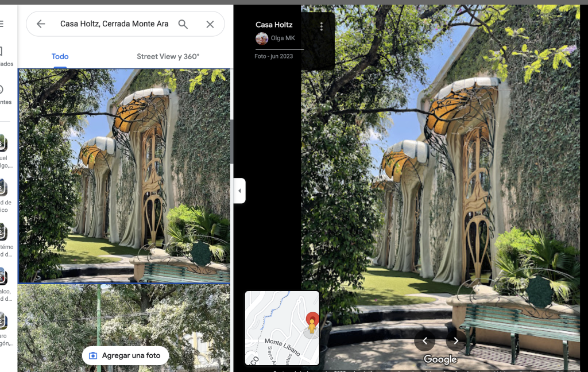Click the photo list scrollbar

(231, 142)
